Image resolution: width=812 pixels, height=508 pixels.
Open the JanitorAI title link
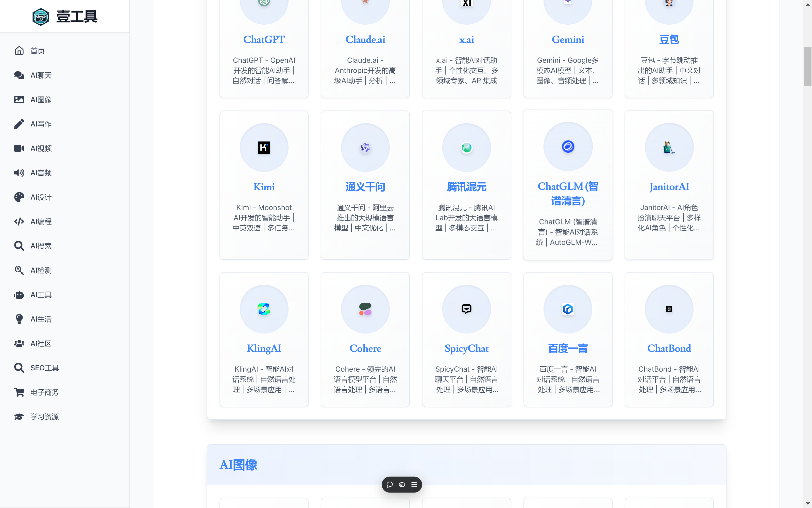pyautogui.click(x=669, y=187)
